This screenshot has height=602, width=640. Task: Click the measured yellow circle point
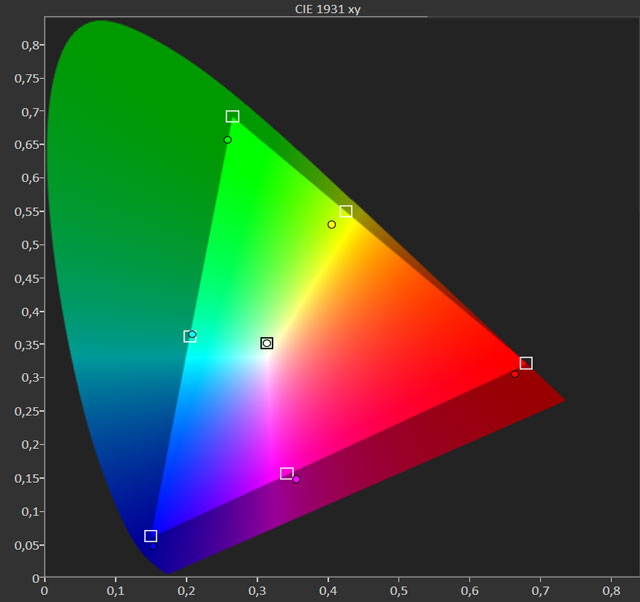(332, 225)
